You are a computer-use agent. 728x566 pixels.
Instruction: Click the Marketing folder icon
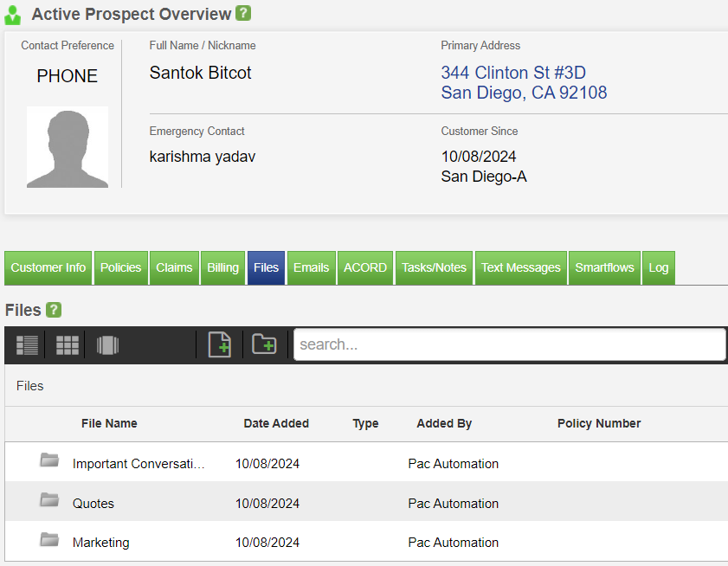click(49, 540)
